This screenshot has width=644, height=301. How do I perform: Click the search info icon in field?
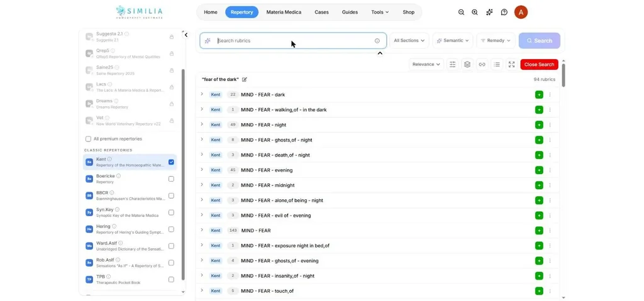click(x=377, y=41)
